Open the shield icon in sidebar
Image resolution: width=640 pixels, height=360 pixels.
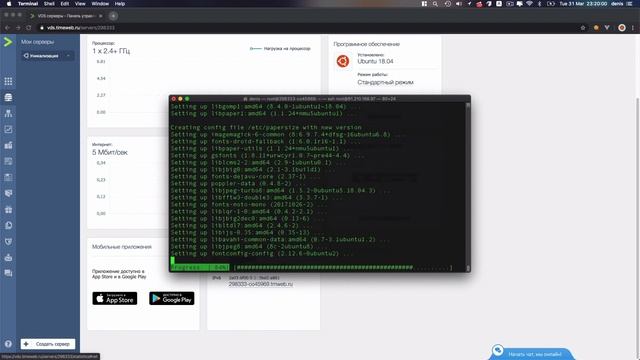click(8, 242)
